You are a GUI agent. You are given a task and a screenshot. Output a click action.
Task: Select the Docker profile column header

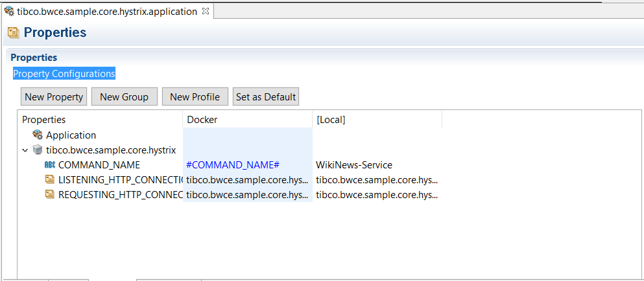pyautogui.click(x=248, y=119)
